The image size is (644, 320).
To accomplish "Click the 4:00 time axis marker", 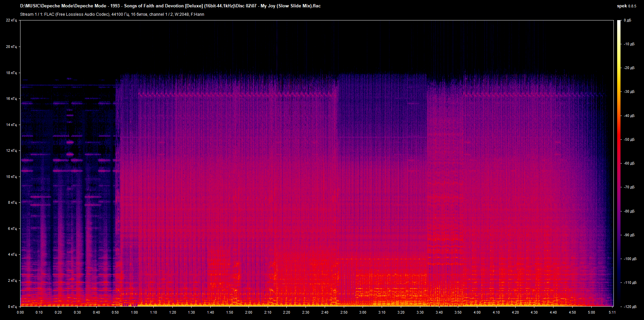I will (x=477, y=312).
